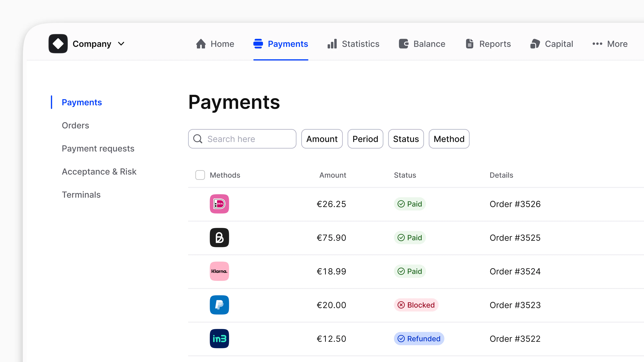Open the Status filter
The image size is (644, 362).
pyautogui.click(x=406, y=139)
